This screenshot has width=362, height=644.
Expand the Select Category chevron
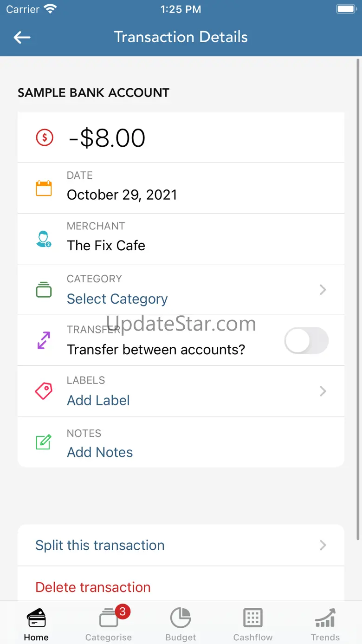coord(323,290)
